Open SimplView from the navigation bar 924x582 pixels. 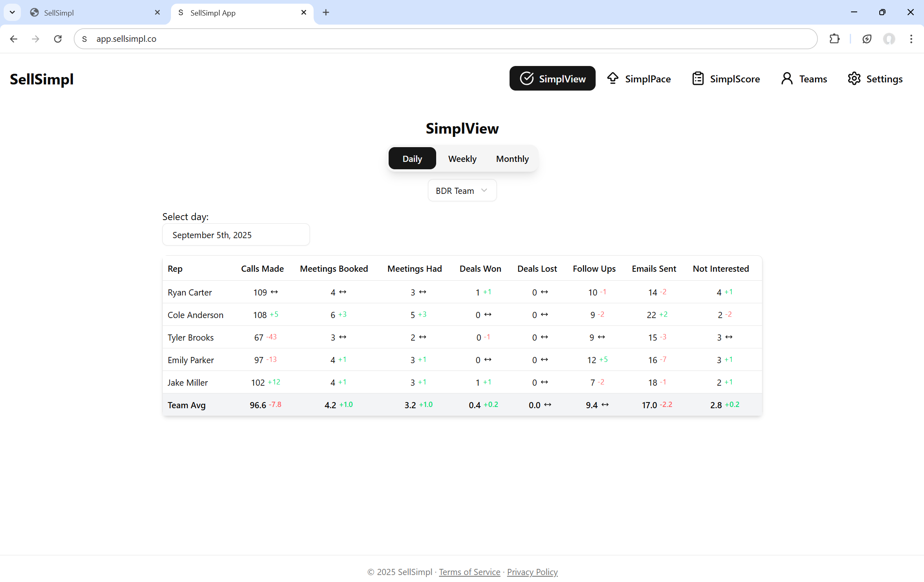(x=552, y=78)
